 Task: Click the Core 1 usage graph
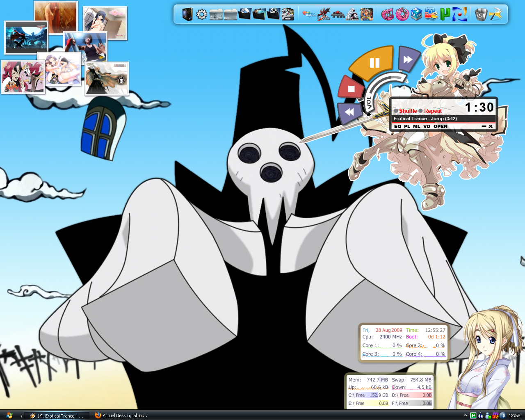click(x=382, y=346)
